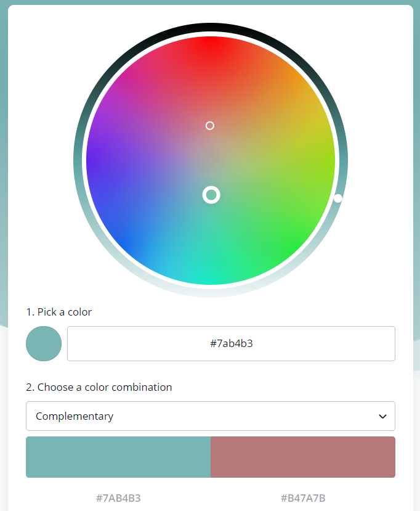Click the black top of the brightness ring
Viewport: 420px width, 511px height.
[x=211, y=27]
